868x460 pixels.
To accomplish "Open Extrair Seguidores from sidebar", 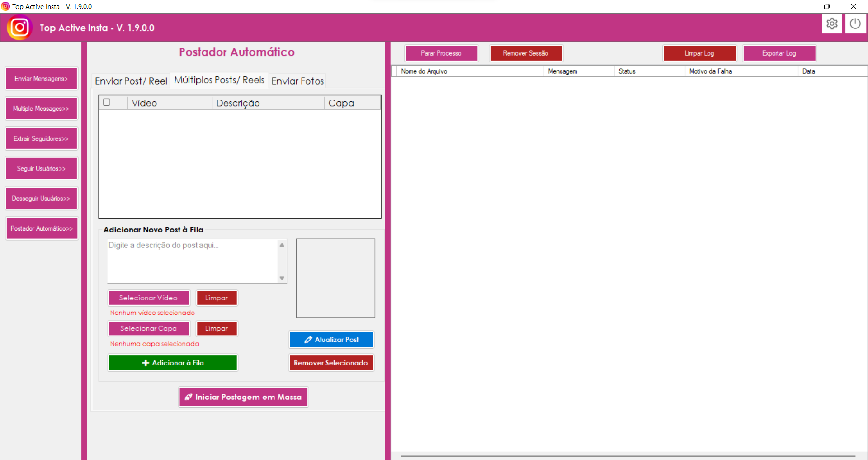I will (x=41, y=138).
